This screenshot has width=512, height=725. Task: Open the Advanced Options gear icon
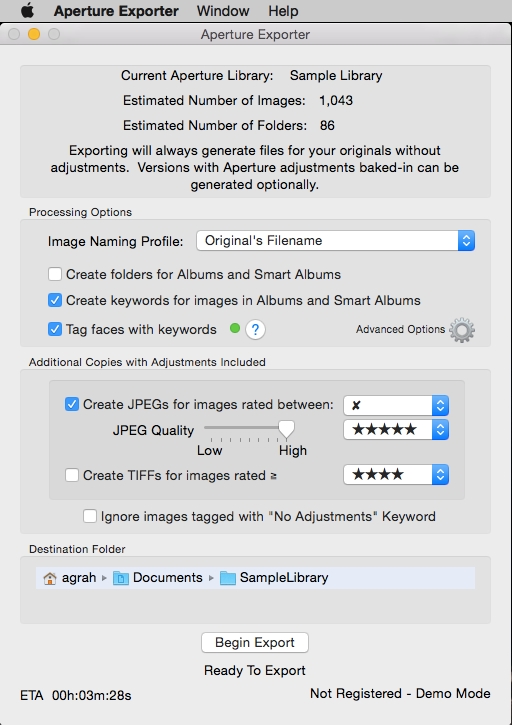tap(462, 330)
